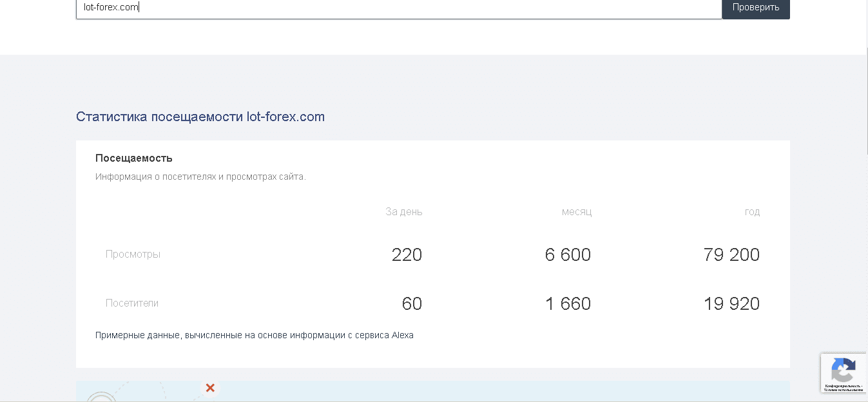Open the Условия использования reCAPTCHA link
868x402 pixels.
tap(844, 390)
